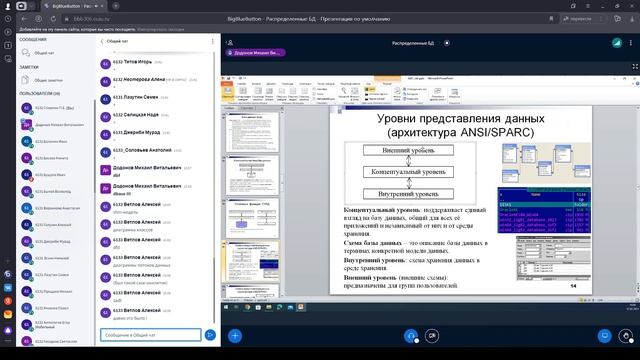Select the second slide thumbnail in PowerPoint panel
The width and height of the screenshot is (640, 360).
(253, 175)
